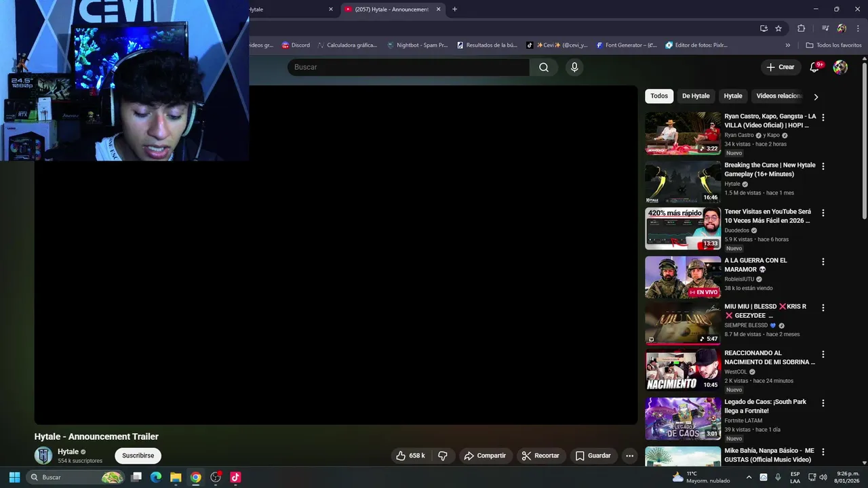Screen dimensions: 868x488
Task: Open options for Legado de Caos video
Action: 823,403
